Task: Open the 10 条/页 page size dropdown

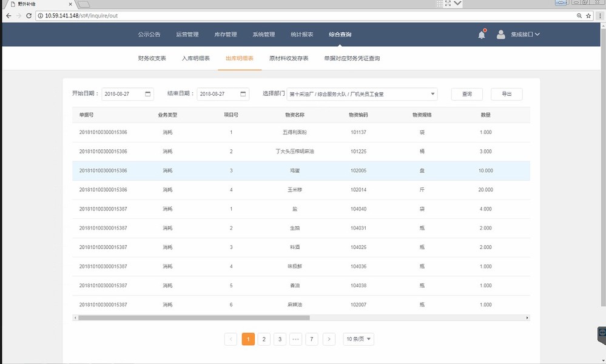Action: point(359,339)
